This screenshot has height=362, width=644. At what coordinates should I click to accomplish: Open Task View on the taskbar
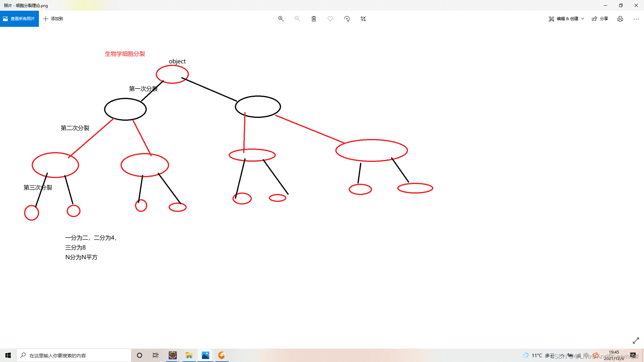coord(156,355)
